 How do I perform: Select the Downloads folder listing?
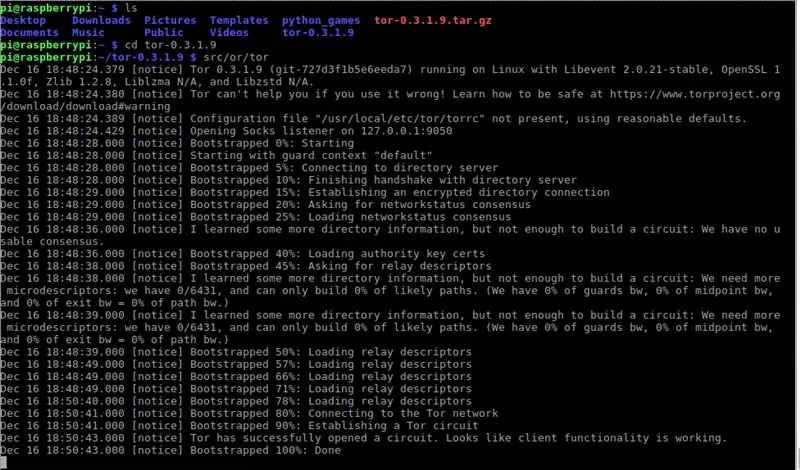click(x=101, y=20)
